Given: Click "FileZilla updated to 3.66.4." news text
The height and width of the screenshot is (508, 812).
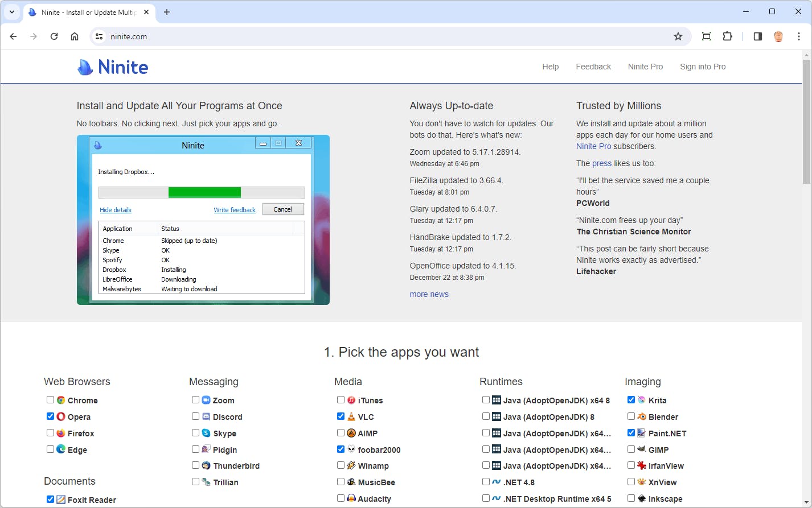Looking at the screenshot, I should click(x=457, y=180).
